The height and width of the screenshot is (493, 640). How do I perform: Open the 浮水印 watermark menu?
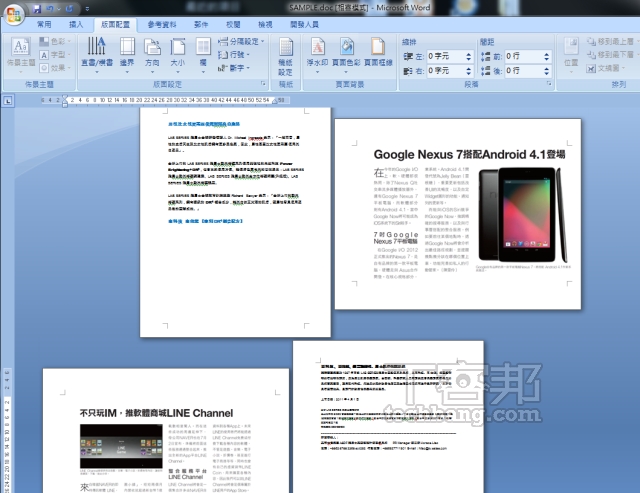click(317, 55)
